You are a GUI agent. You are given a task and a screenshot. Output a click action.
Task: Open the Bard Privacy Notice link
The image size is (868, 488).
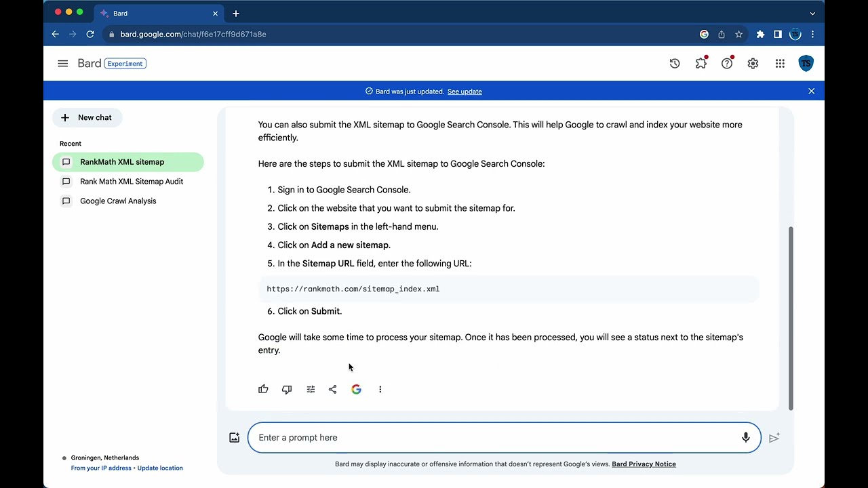[644, 464]
